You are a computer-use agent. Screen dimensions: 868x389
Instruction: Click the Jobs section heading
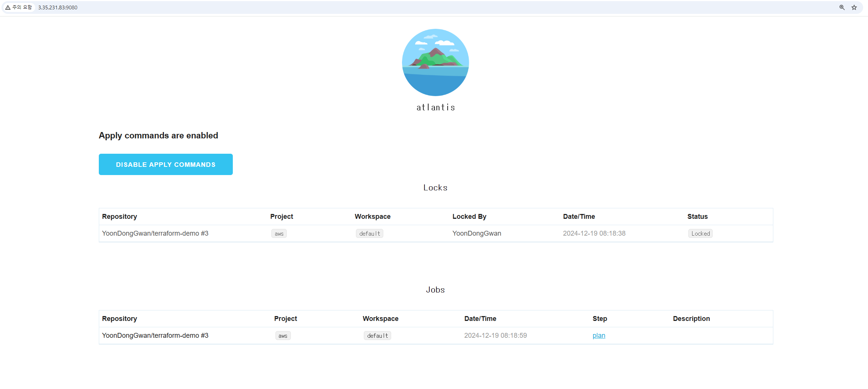click(435, 290)
